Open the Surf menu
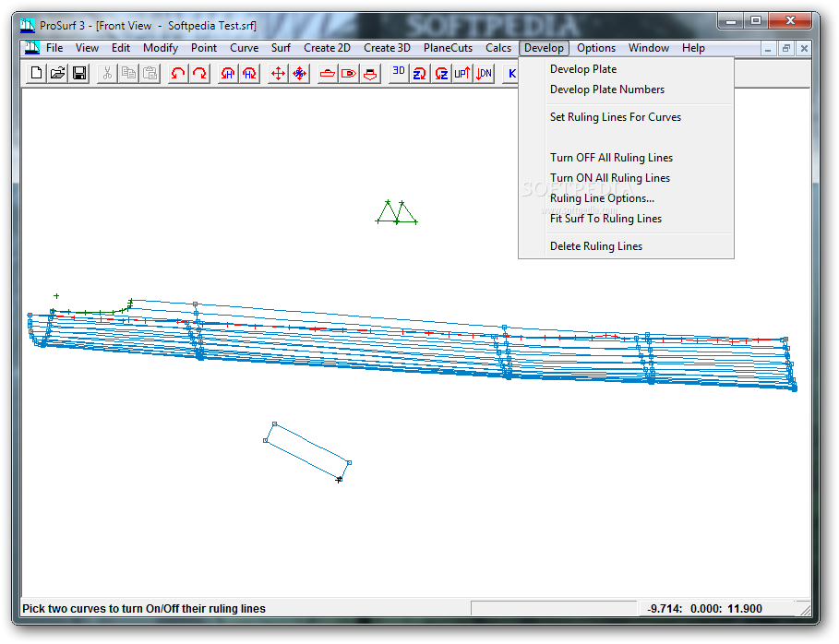 coord(281,48)
